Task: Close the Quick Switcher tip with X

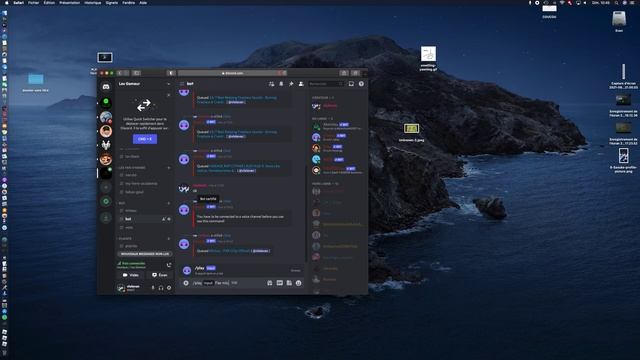Action: (x=169, y=95)
